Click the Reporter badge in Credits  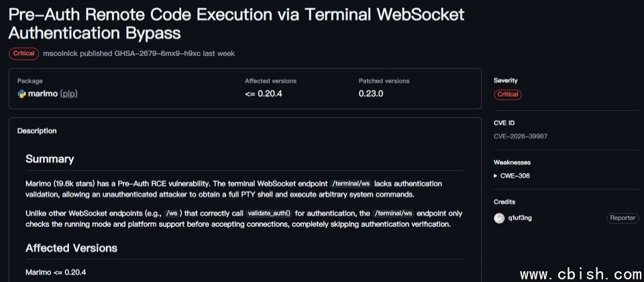[x=621, y=218]
